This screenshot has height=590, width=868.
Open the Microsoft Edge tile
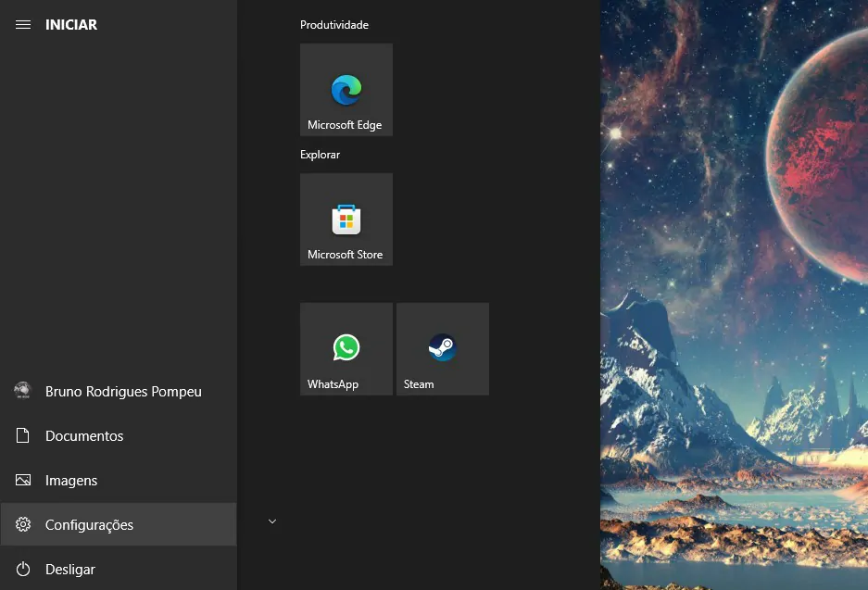coord(346,90)
